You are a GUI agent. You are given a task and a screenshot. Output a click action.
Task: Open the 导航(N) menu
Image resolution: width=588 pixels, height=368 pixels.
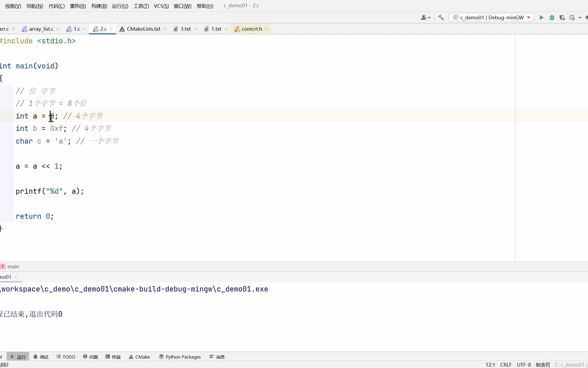tap(35, 6)
